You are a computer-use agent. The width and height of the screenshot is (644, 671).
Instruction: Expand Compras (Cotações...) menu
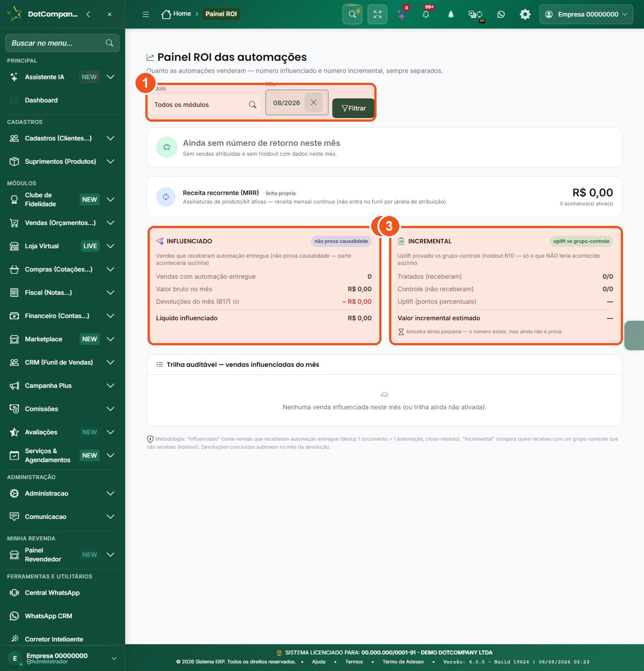(x=62, y=269)
